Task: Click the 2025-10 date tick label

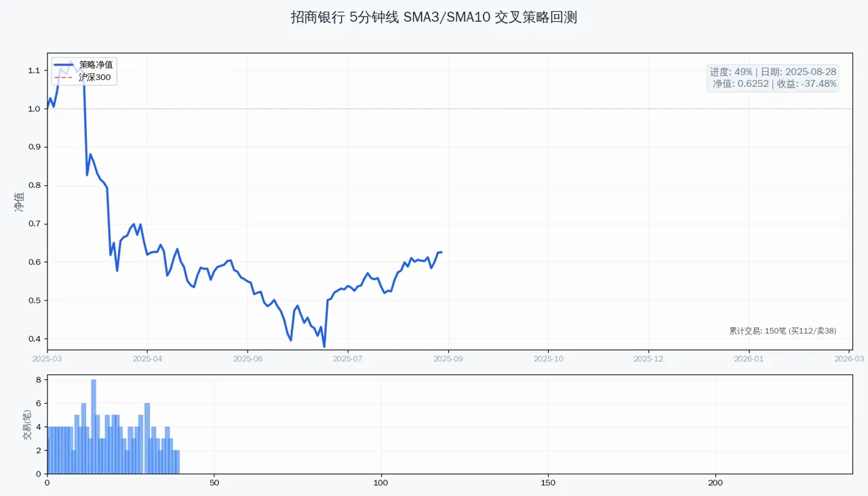Action: pos(549,358)
